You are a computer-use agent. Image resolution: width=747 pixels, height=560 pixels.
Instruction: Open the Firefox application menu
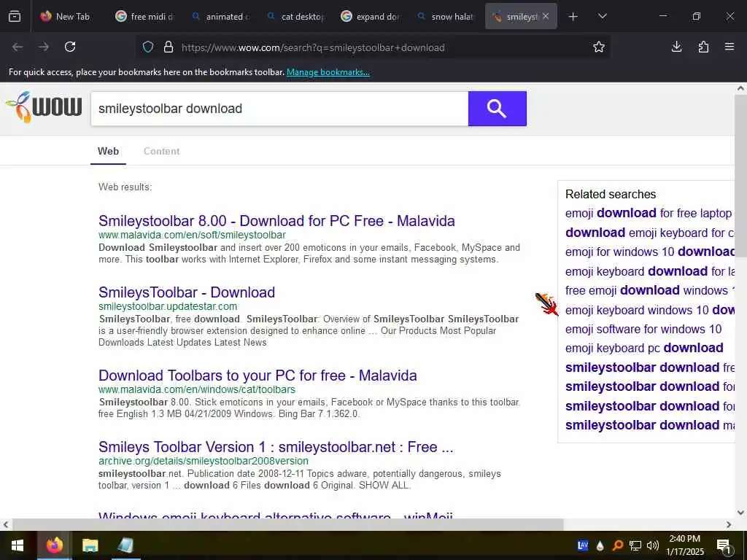(x=729, y=47)
